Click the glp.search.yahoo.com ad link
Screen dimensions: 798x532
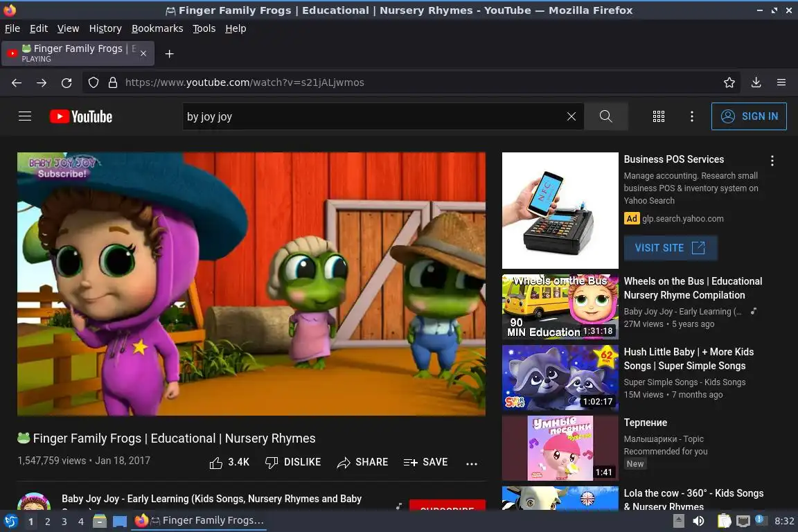point(682,218)
